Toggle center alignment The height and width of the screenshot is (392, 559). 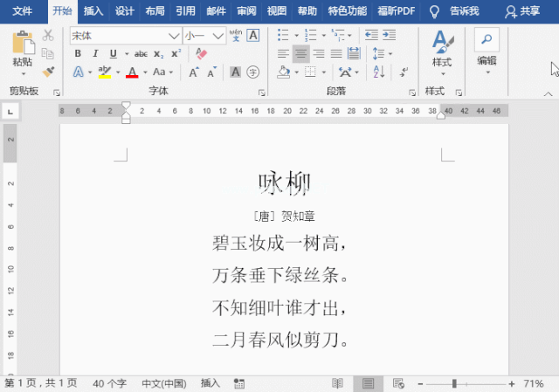pos(300,54)
